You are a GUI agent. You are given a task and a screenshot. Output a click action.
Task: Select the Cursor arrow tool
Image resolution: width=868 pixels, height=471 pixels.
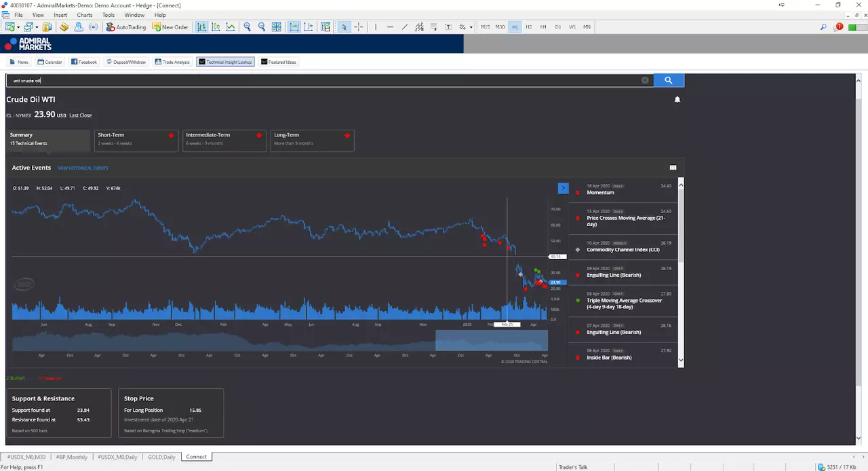coord(344,27)
